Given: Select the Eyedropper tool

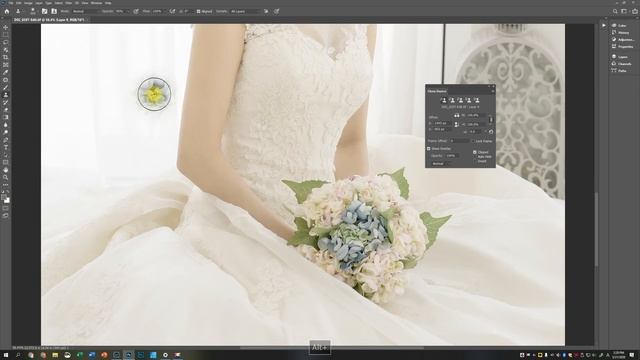Looking at the screenshot, I should [x=5, y=72].
